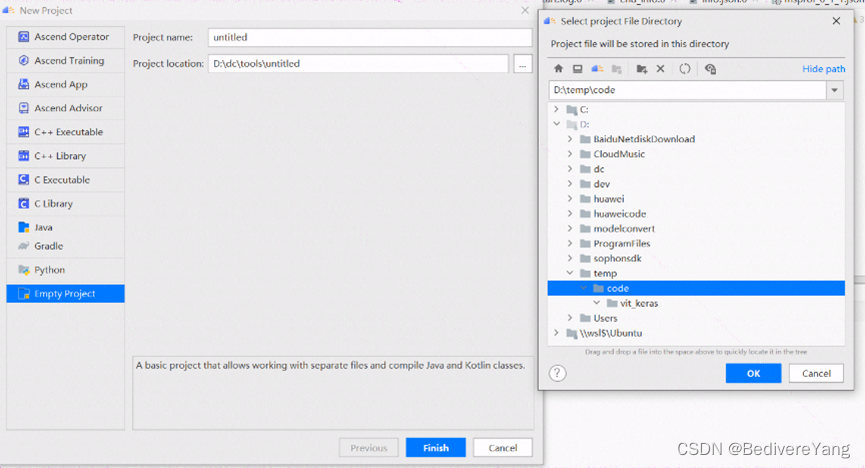Select the sophonsdk folder row
This screenshot has height=468, width=865.
point(696,258)
